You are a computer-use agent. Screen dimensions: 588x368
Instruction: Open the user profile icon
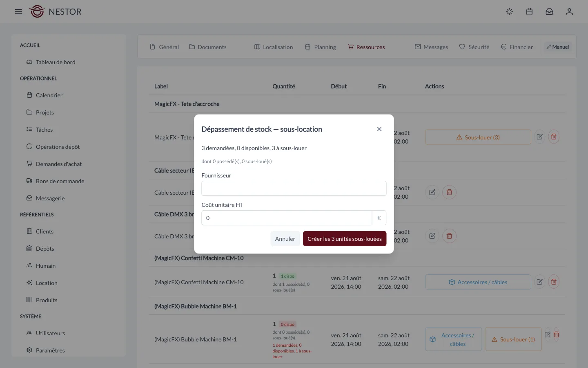point(569,12)
